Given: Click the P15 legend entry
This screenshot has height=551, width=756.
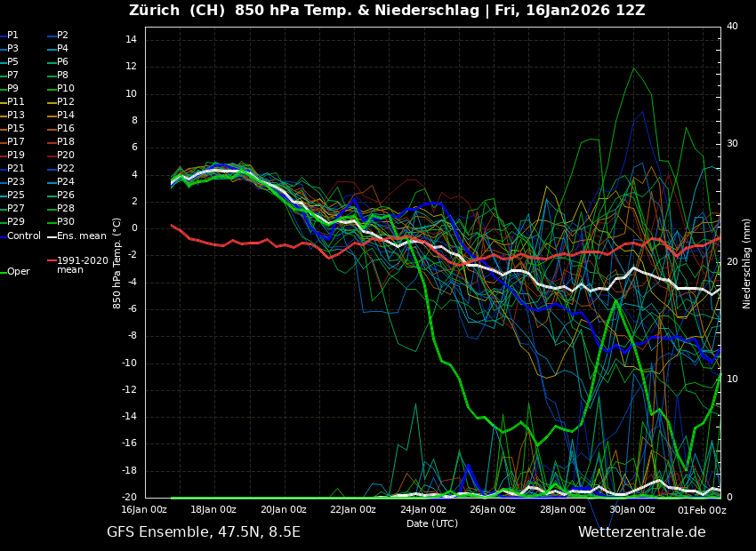Looking at the screenshot, I should [x=16, y=129].
